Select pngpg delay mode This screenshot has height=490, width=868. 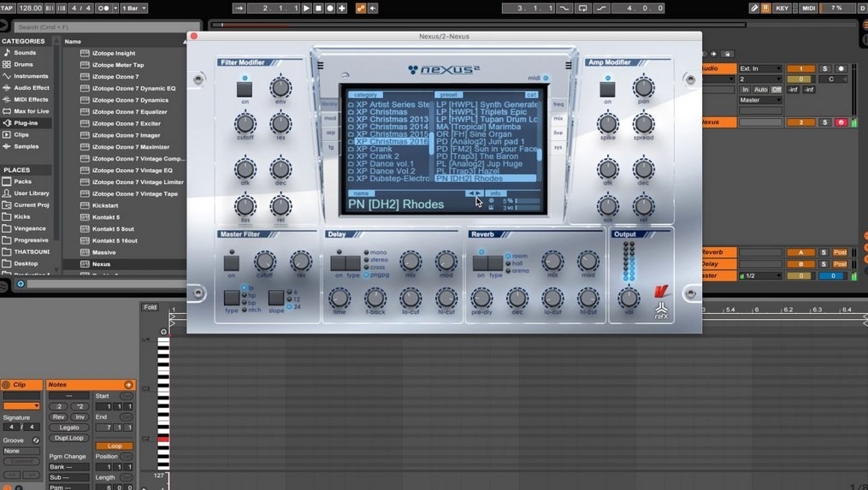point(376,275)
